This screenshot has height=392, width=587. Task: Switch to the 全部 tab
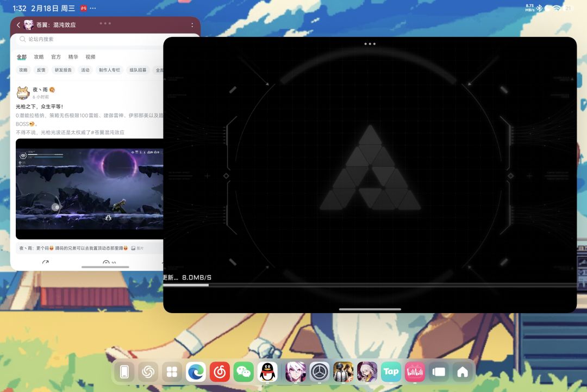pyautogui.click(x=22, y=57)
